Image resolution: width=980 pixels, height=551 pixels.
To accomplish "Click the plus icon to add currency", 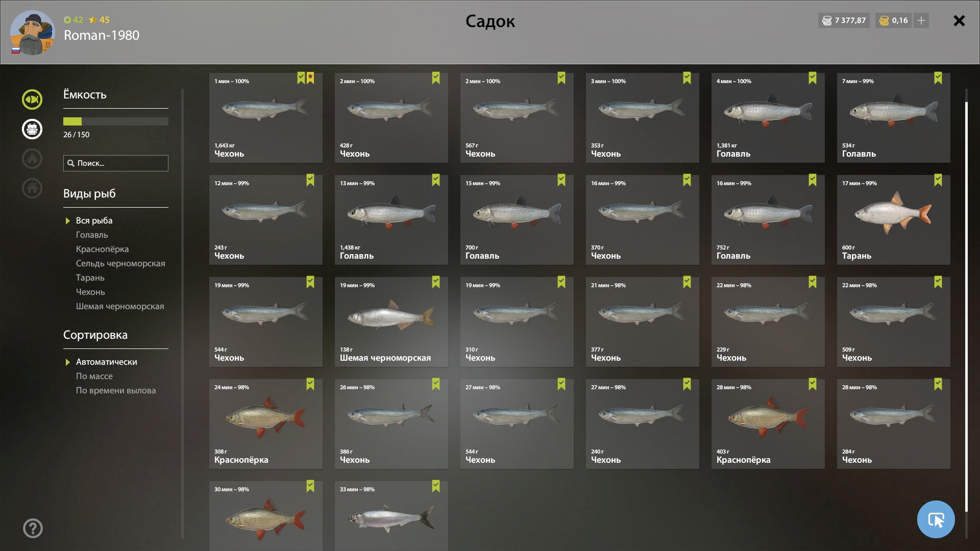I will (921, 20).
